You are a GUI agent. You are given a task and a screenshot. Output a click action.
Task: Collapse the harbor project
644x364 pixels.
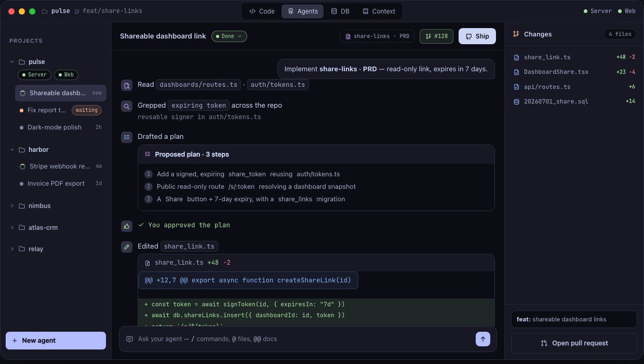pyautogui.click(x=12, y=150)
